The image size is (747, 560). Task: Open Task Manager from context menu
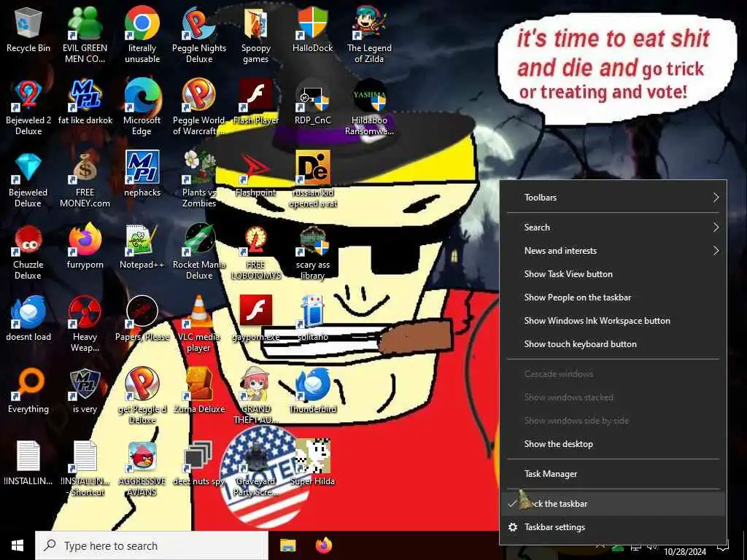tap(613, 474)
